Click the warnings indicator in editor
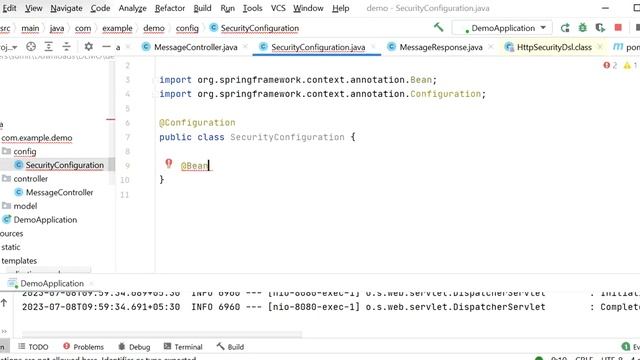Viewport: 640px width, 360px height. 631,65
